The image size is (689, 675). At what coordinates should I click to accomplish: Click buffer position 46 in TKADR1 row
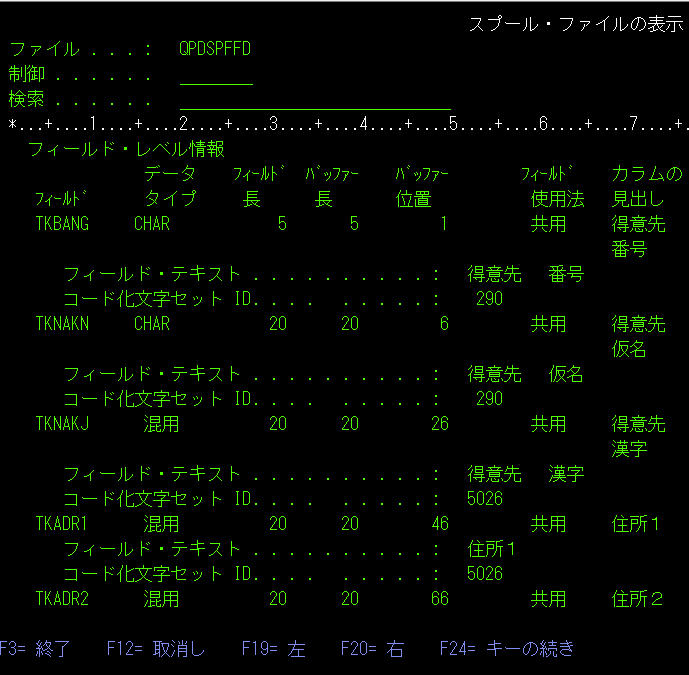(440, 524)
